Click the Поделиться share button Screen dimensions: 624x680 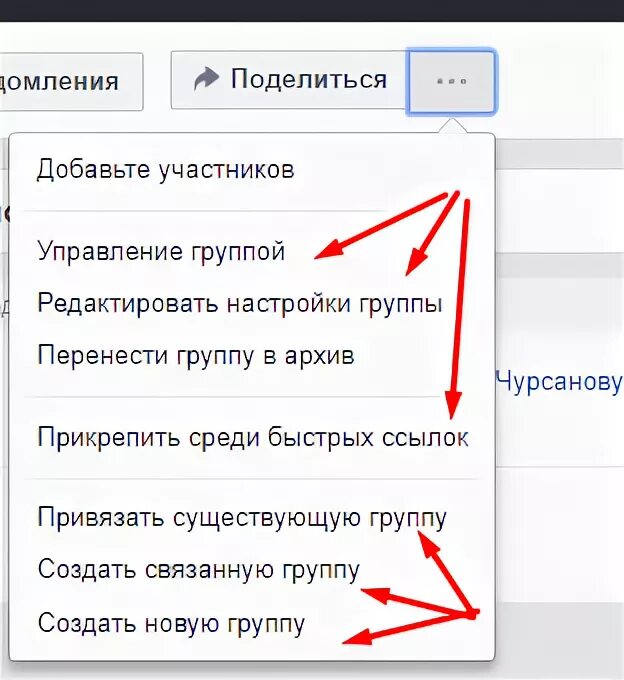click(x=289, y=80)
